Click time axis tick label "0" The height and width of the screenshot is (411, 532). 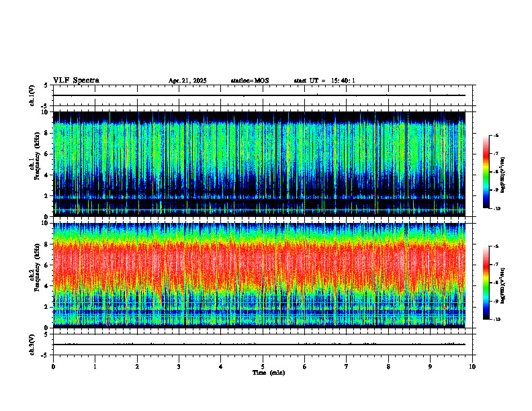[x=53, y=367]
